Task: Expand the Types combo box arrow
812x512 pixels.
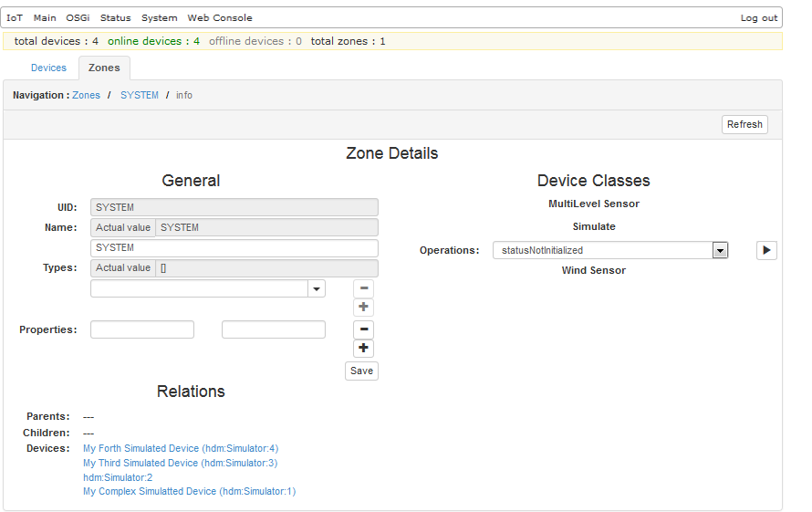Action: pyautogui.click(x=317, y=288)
